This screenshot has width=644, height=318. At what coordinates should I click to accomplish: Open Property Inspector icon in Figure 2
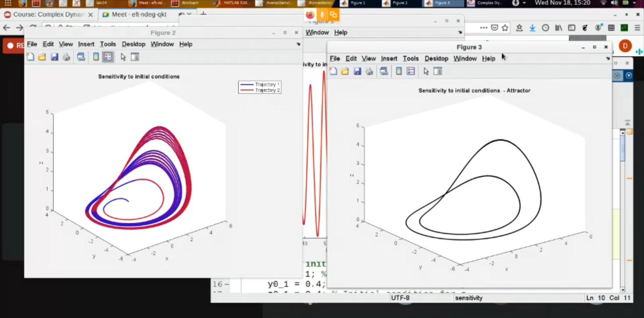pyautogui.click(x=135, y=57)
